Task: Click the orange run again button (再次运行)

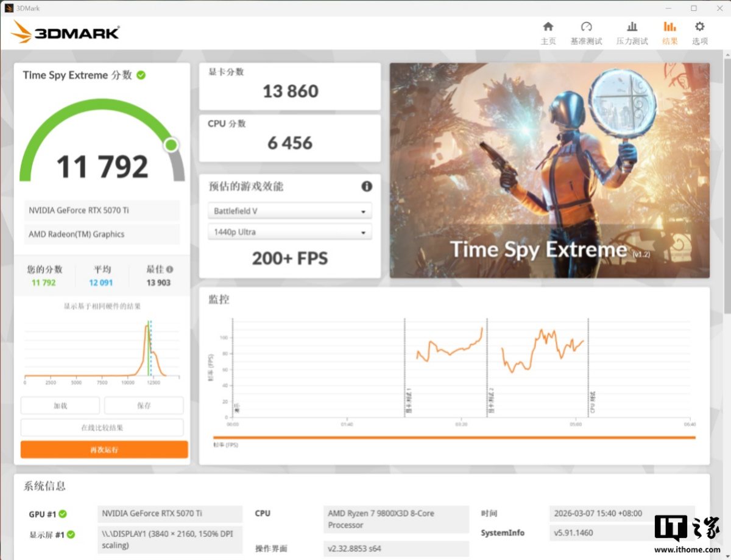Action: tap(104, 450)
